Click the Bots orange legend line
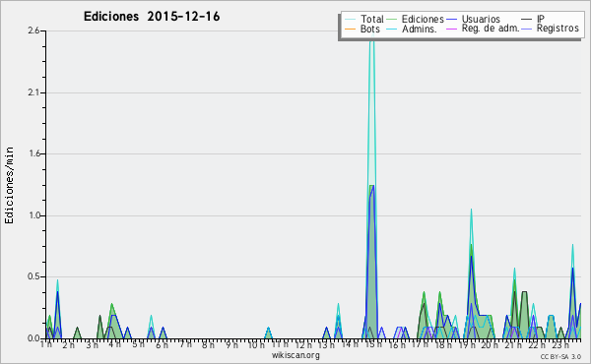The height and width of the screenshot is (364, 591). [350, 29]
